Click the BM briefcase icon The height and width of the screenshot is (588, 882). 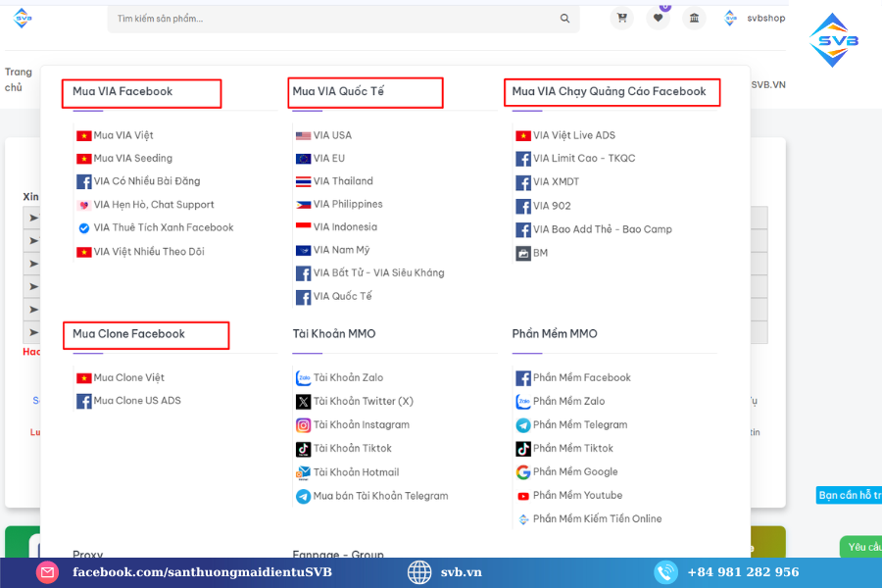523,253
